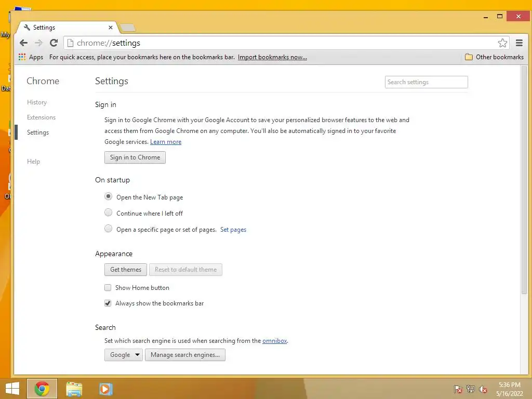
Task: Click the Chrome heading in the sidebar
Action: point(43,81)
